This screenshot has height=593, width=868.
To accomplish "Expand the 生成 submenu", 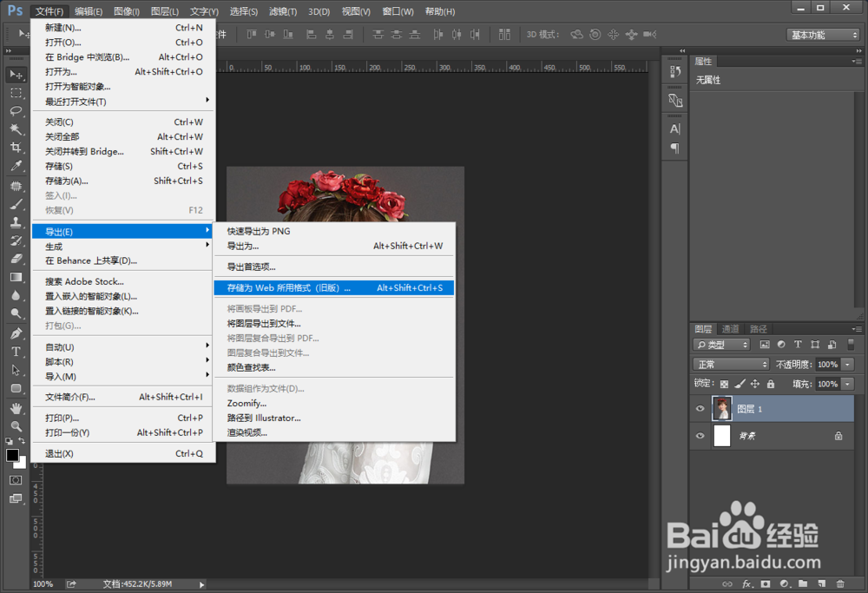I will 123,247.
